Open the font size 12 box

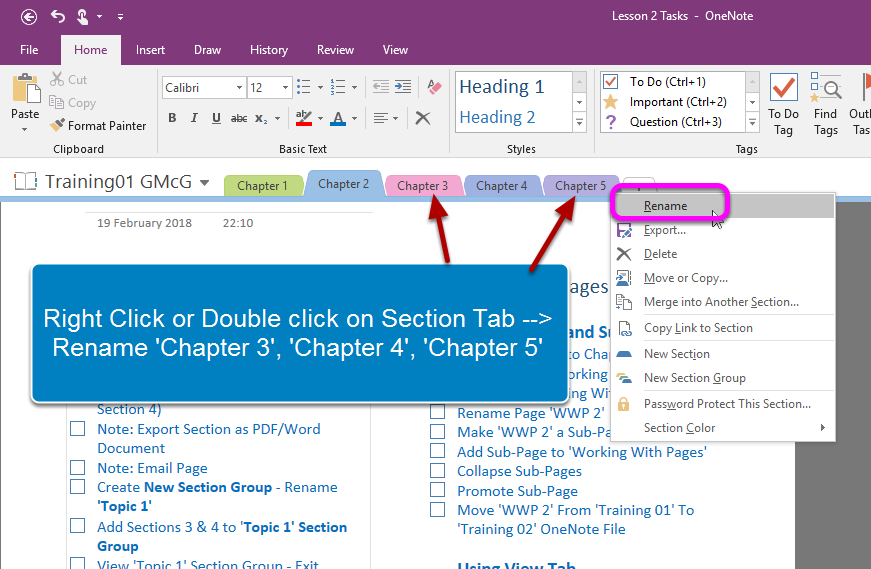(x=269, y=88)
